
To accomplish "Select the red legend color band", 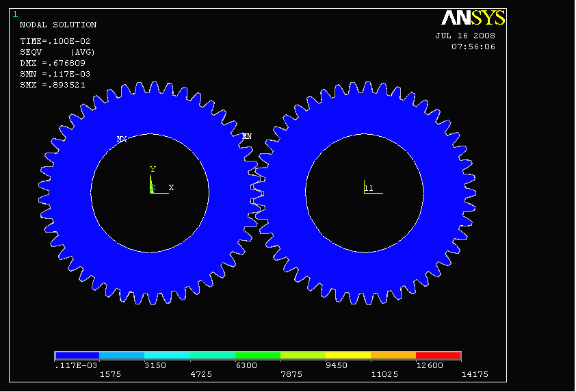I will [438, 356].
